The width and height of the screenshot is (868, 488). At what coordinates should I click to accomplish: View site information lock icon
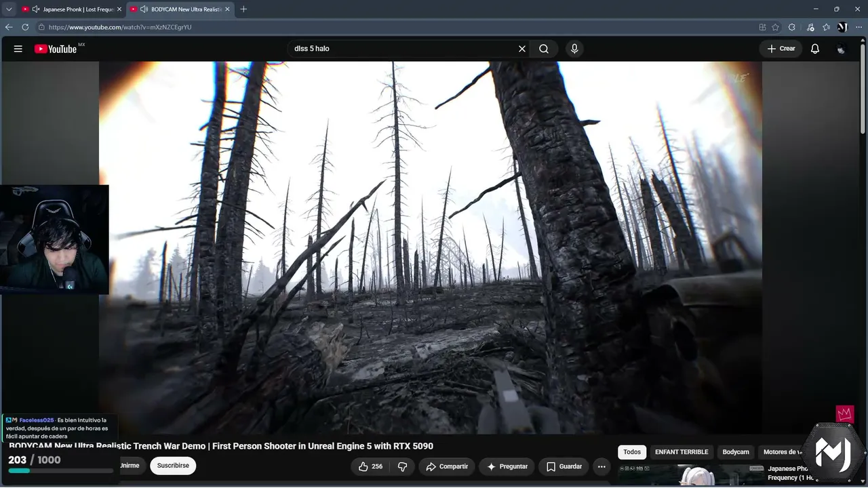pyautogui.click(x=41, y=27)
